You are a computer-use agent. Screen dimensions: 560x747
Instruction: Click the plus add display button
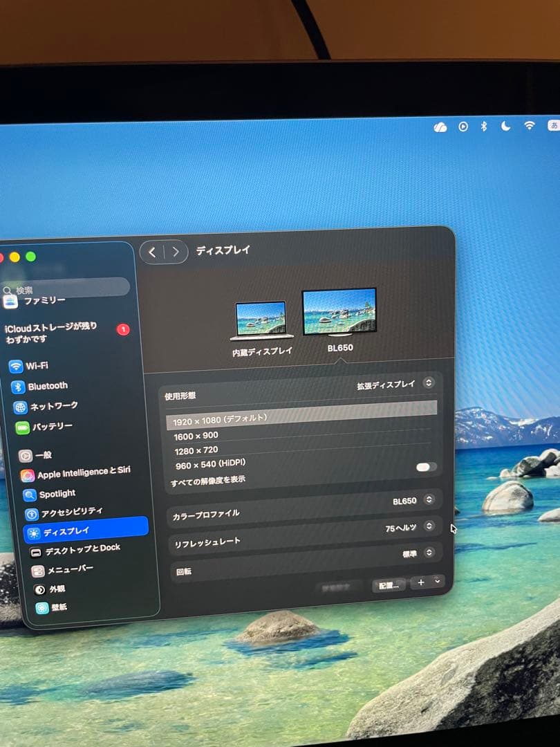click(x=421, y=583)
